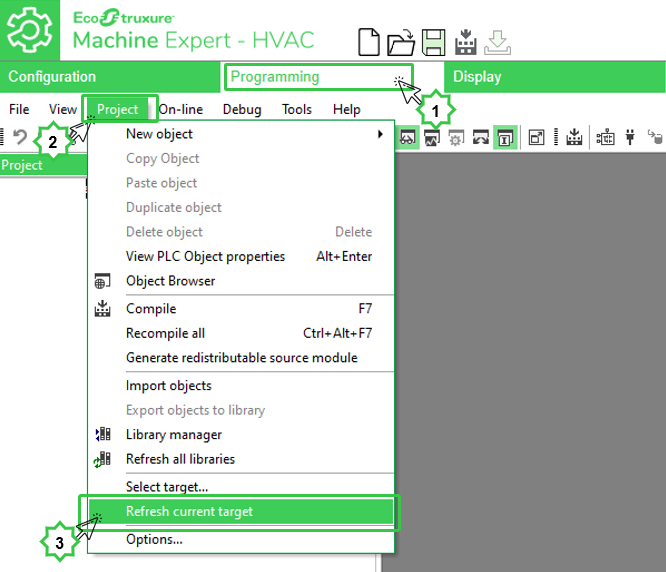Open the cross-reference arrows window icon
The width and height of the screenshot is (666, 572).
(x=480, y=138)
